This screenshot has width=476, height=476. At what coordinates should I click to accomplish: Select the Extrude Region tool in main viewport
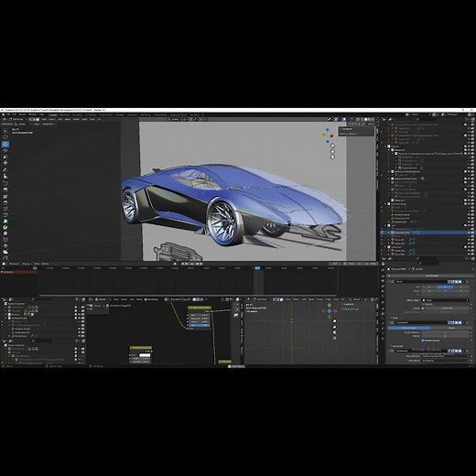(x=5, y=189)
